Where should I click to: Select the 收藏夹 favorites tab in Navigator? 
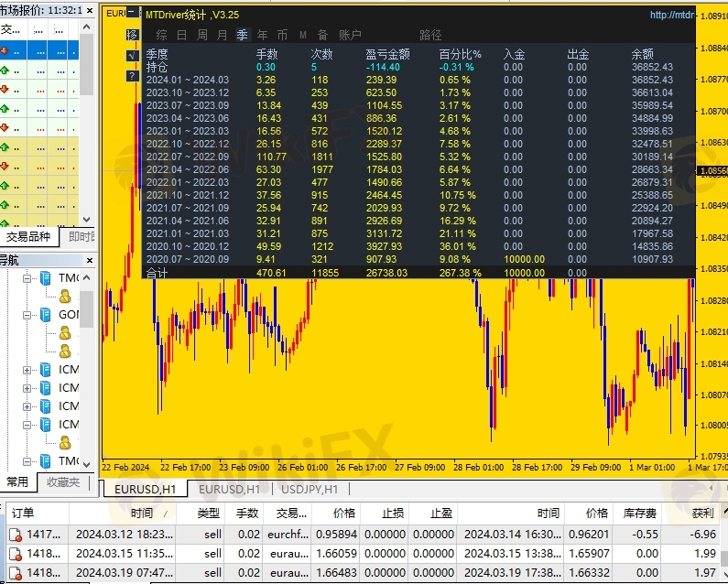[62, 481]
